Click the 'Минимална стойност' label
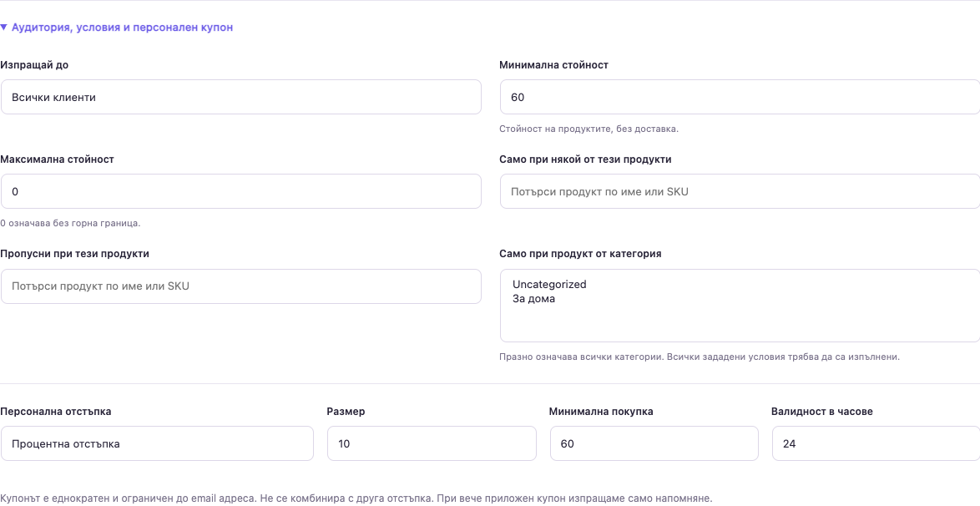The height and width of the screenshot is (506, 980). pyautogui.click(x=553, y=65)
